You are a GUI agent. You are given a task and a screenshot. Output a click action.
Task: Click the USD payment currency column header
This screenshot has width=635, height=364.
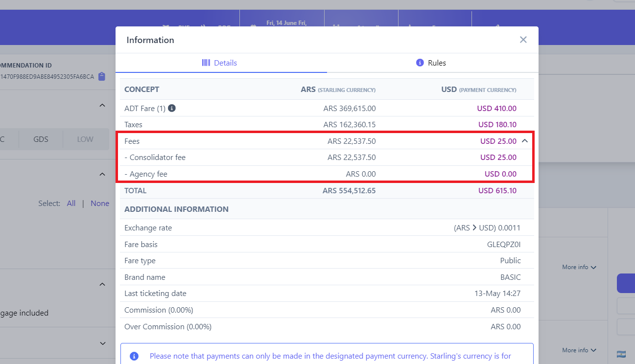coord(479,90)
